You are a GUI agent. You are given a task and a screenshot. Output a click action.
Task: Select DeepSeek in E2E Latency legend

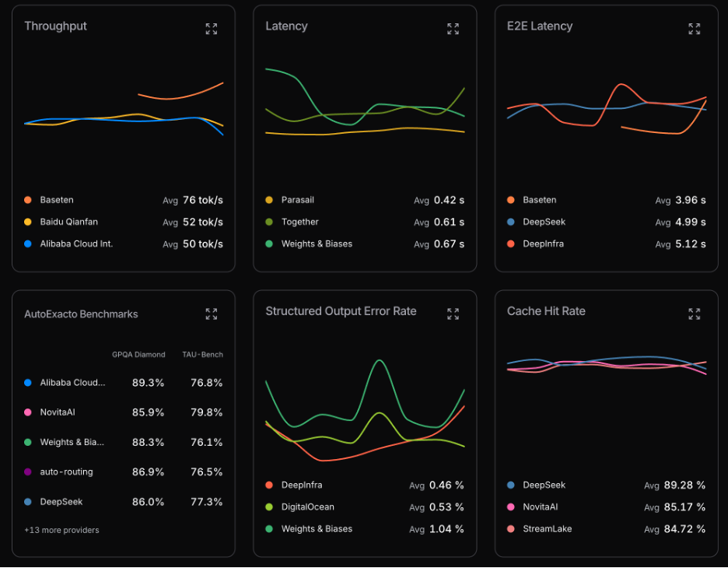pos(544,222)
